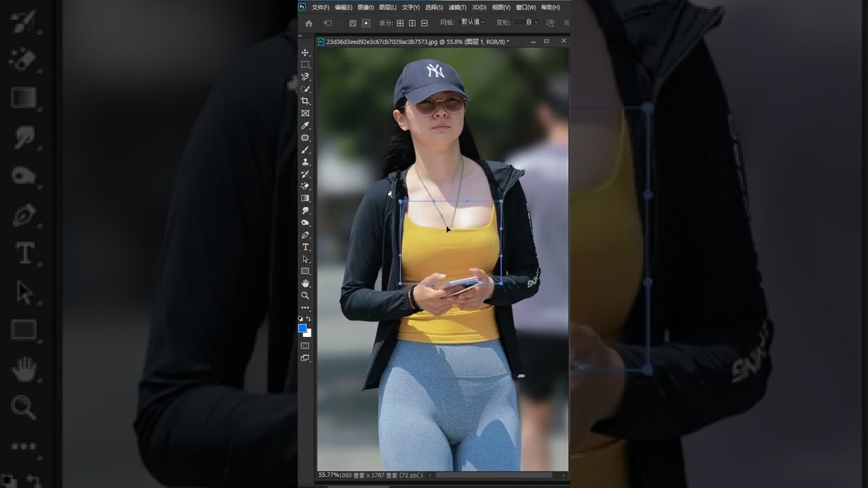
Task: Select the Lasso tool
Action: click(305, 77)
